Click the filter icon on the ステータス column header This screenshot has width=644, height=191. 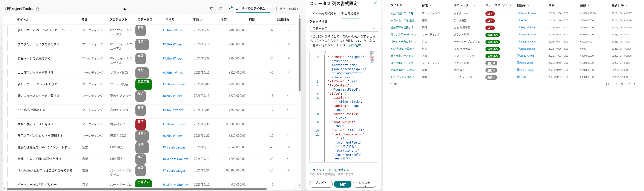pos(503,5)
